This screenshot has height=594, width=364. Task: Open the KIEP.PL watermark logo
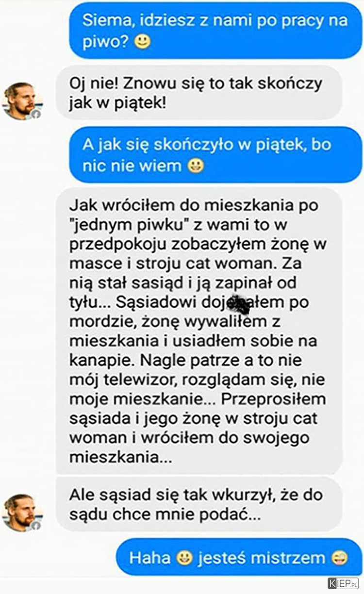click(344, 583)
